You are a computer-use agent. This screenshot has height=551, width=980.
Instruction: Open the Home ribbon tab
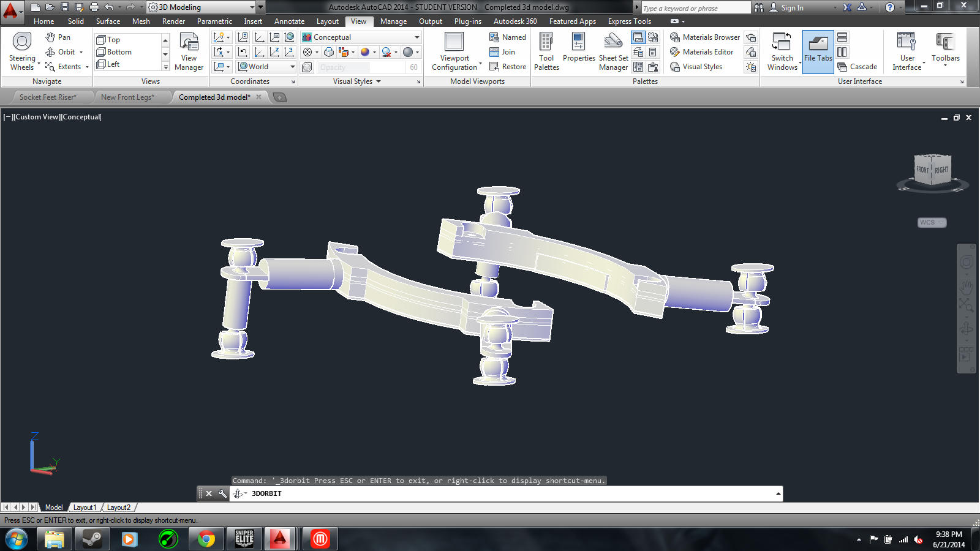[x=44, y=21]
